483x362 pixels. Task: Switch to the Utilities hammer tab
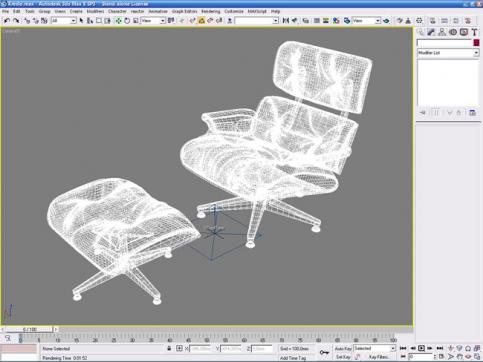tap(474, 32)
